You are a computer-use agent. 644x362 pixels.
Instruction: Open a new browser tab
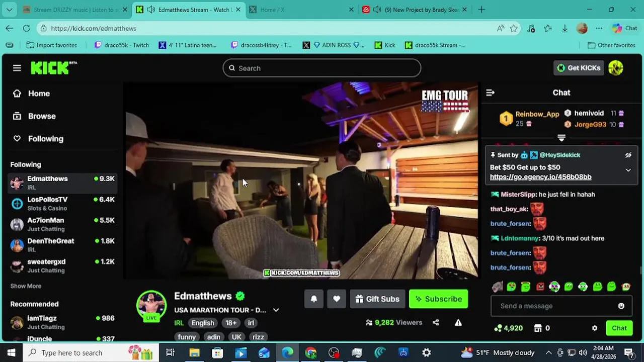click(481, 10)
